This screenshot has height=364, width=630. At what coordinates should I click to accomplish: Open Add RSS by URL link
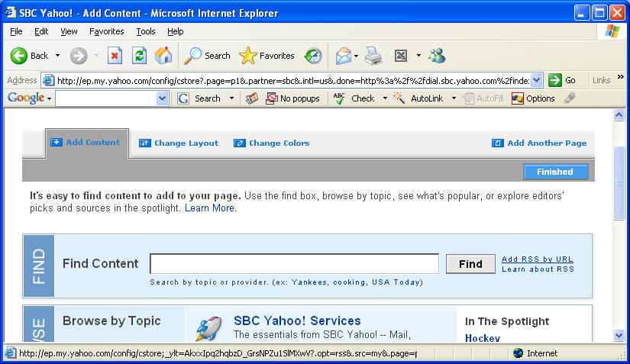538,259
